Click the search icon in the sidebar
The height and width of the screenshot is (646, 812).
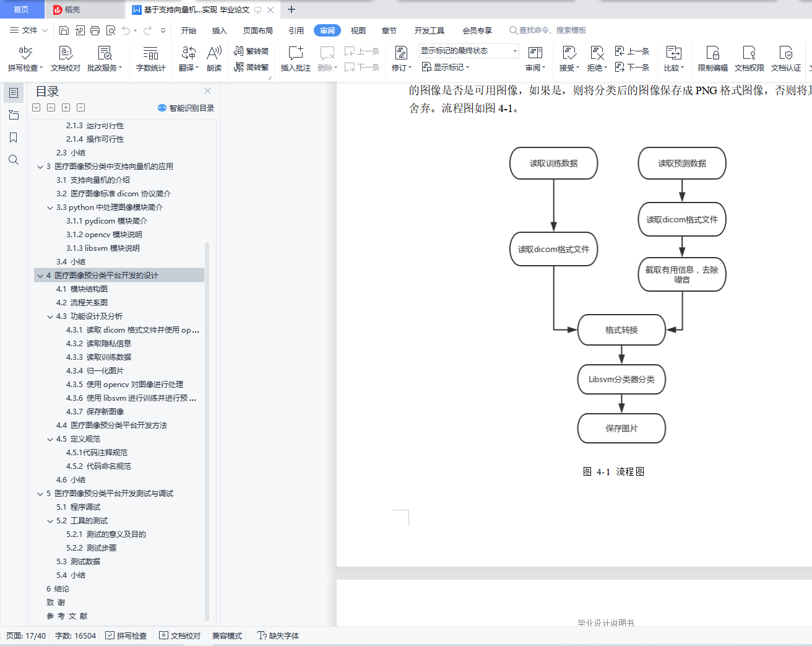tap(13, 160)
